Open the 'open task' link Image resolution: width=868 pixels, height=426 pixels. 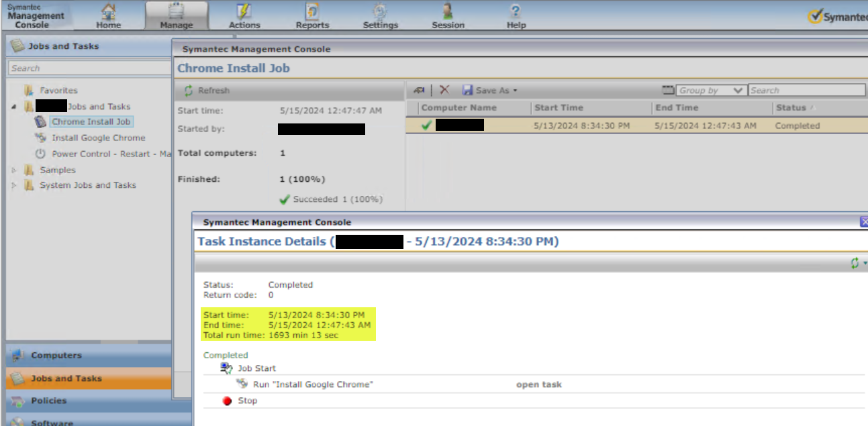tap(539, 384)
